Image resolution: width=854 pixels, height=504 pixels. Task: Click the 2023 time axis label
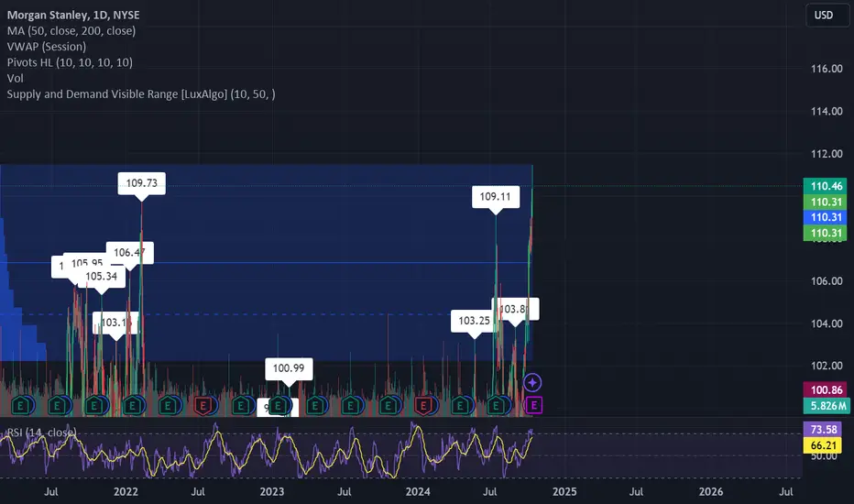(272, 491)
